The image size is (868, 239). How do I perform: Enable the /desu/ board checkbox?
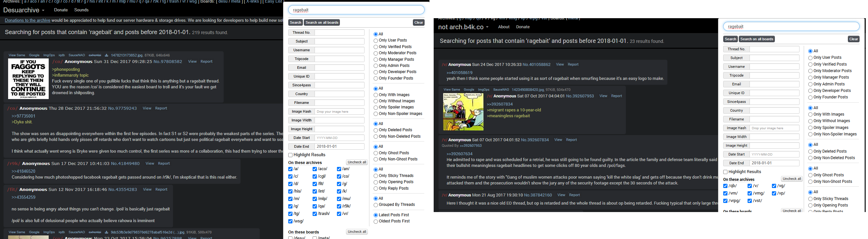click(x=291, y=238)
